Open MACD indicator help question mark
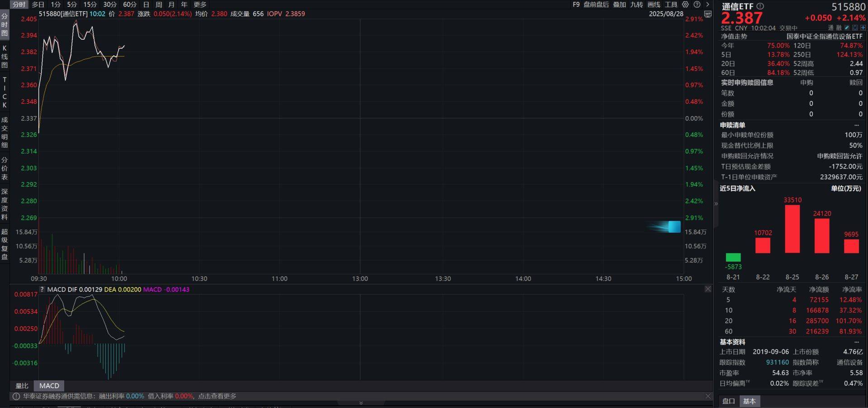The height and width of the screenshot is (408, 868). [x=42, y=289]
